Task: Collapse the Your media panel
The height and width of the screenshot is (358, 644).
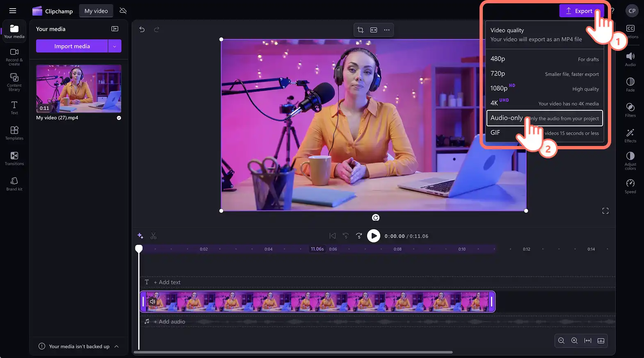Action: (x=115, y=29)
